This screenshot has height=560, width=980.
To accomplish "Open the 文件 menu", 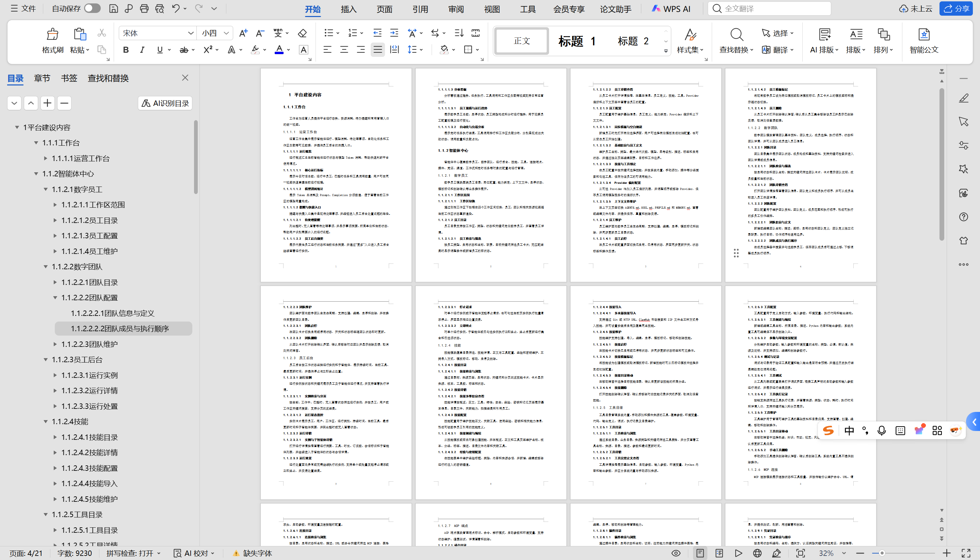I will click(x=23, y=9).
